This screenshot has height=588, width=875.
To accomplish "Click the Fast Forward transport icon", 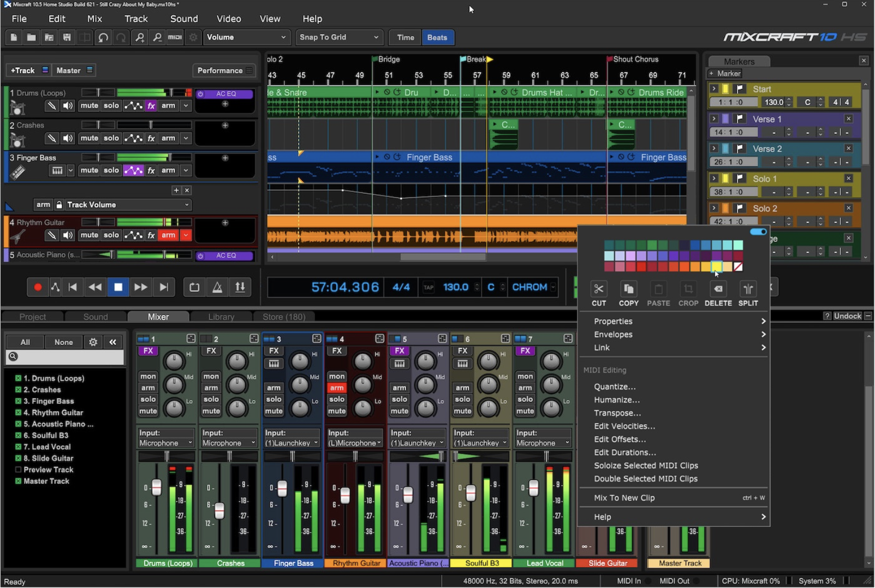I will 140,287.
